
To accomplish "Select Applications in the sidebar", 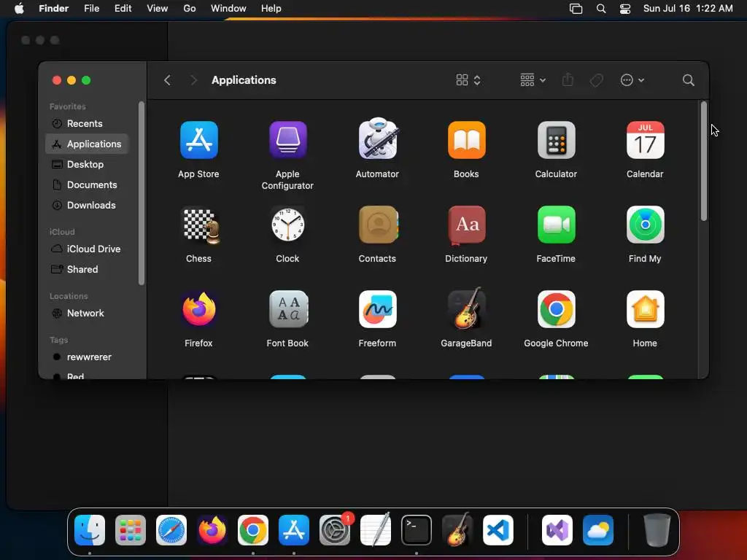I will (87, 144).
